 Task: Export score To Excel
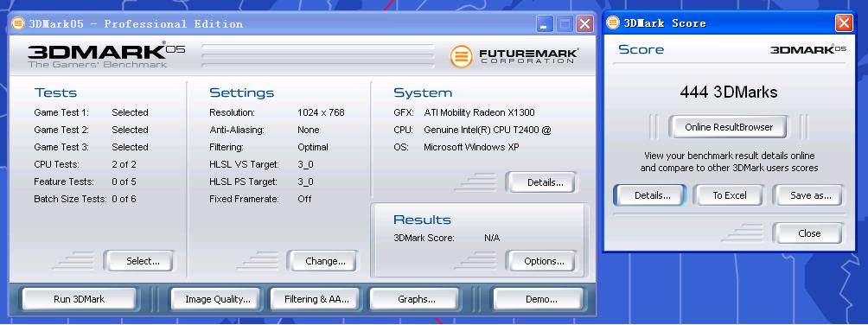point(729,195)
